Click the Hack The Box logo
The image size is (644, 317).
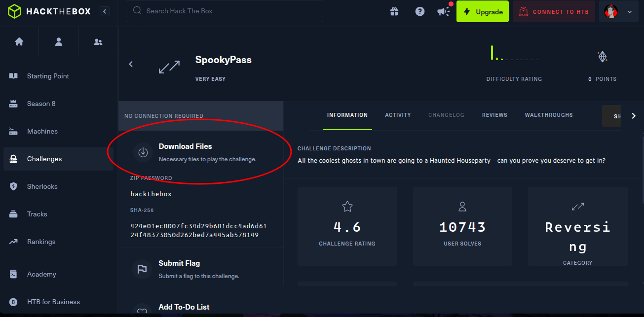click(49, 11)
